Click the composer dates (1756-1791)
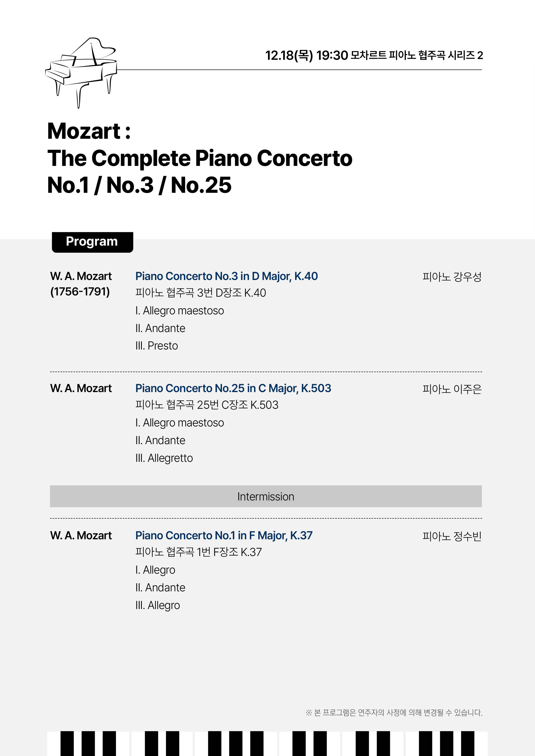Screen dimensions: 535x756 point(80,291)
